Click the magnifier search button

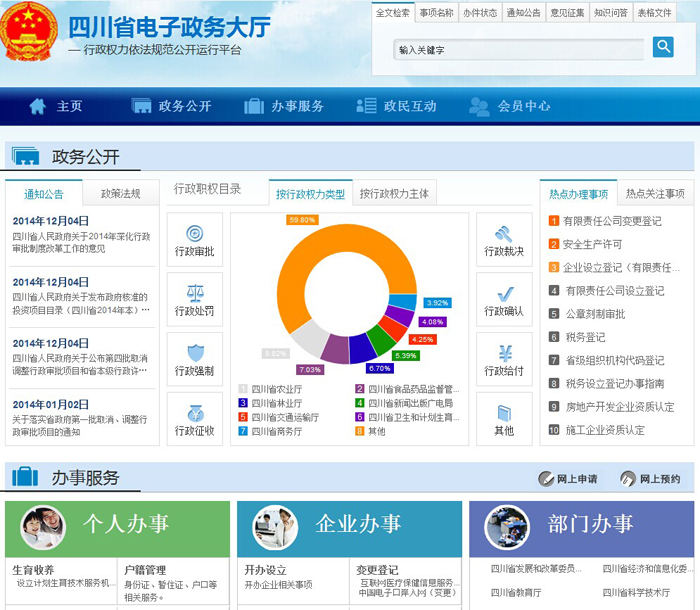tap(663, 47)
